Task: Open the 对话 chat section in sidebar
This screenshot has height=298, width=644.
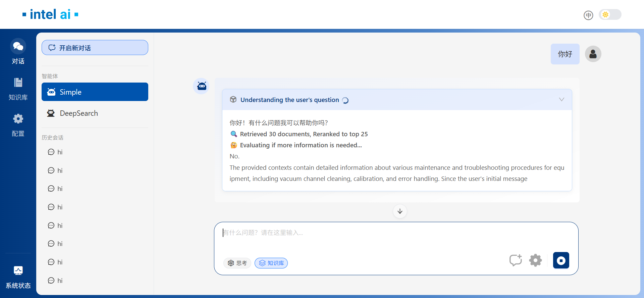Action: [x=18, y=51]
